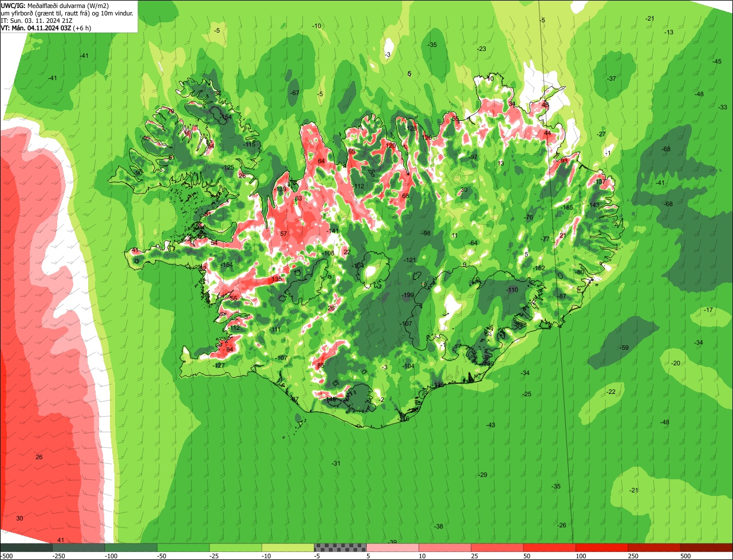This screenshot has height=560, width=733.
Task: Click the pale pink legend swatch between 5 and 10
Action: [392, 547]
